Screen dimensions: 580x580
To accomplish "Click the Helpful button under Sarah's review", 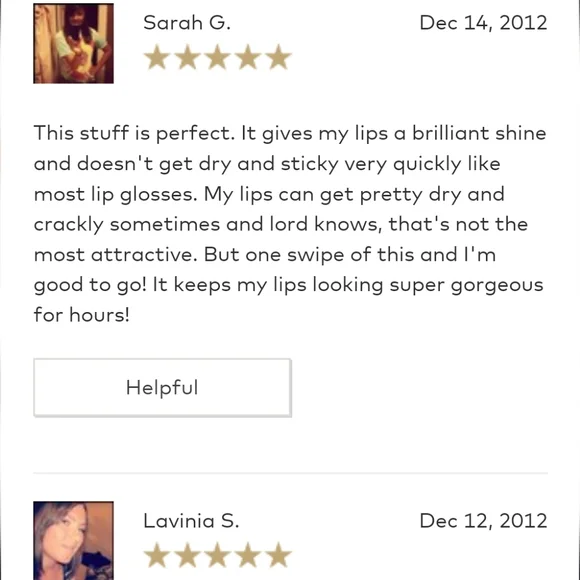I will coord(162,387).
